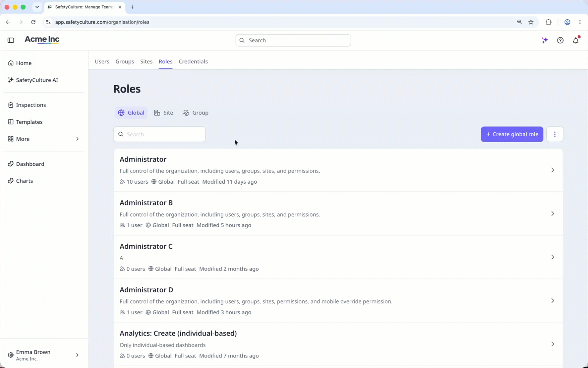The width and height of the screenshot is (588, 368).
Task: Click 'Modified 3 hours ago' text
Action: [x=224, y=312]
